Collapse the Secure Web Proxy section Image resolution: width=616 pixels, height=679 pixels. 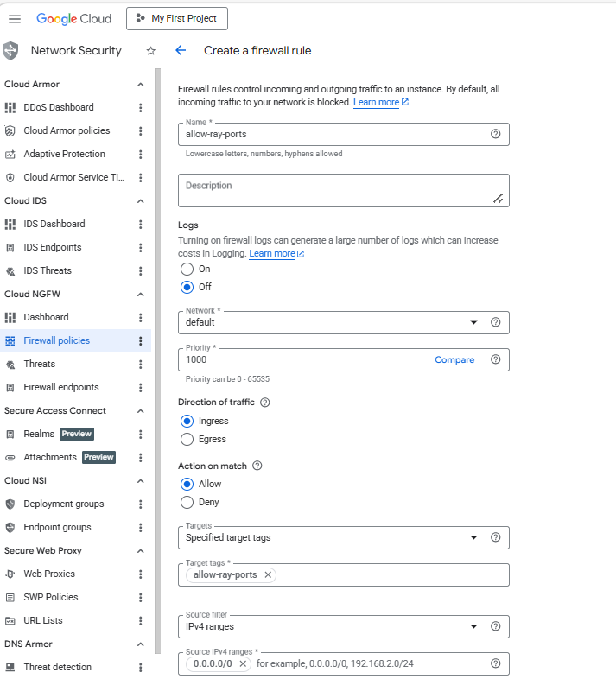(x=140, y=551)
